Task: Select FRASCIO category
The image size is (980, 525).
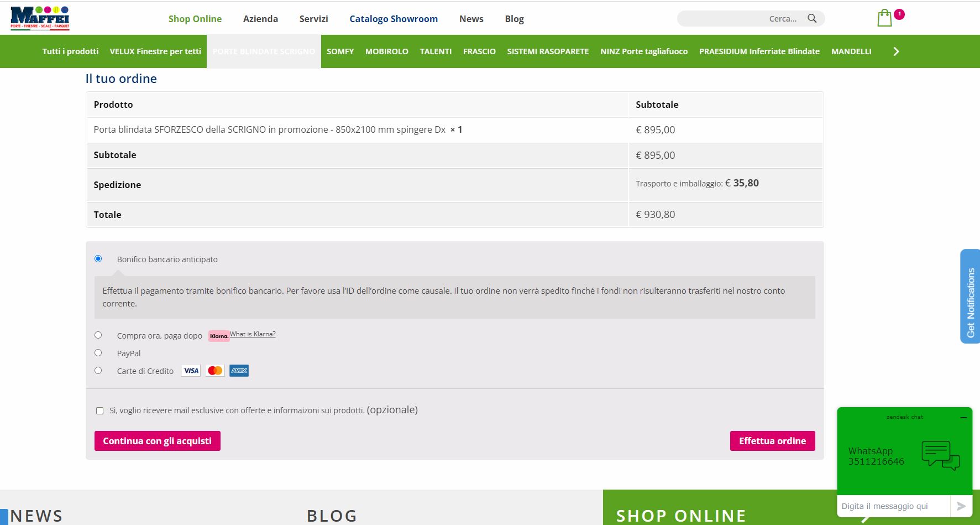Action: pyautogui.click(x=479, y=51)
